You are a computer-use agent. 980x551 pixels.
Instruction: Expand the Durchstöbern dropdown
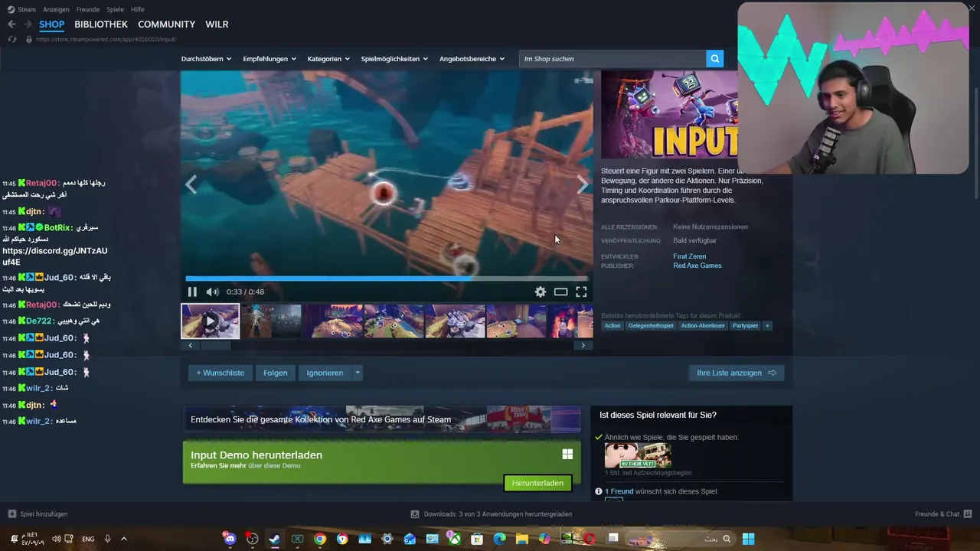(x=206, y=59)
